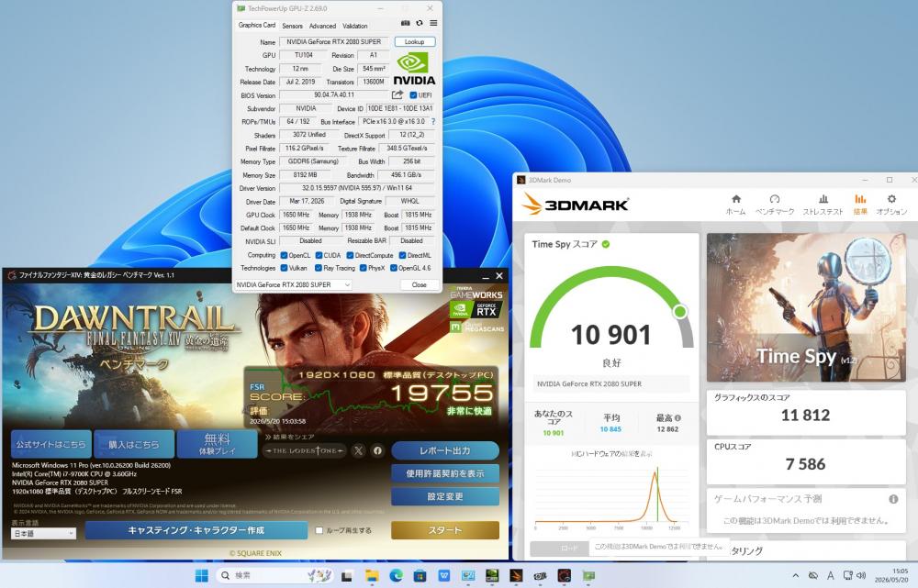Show hidden system tray icons chevron
Screen dimensions: 918x588
point(795,576)
